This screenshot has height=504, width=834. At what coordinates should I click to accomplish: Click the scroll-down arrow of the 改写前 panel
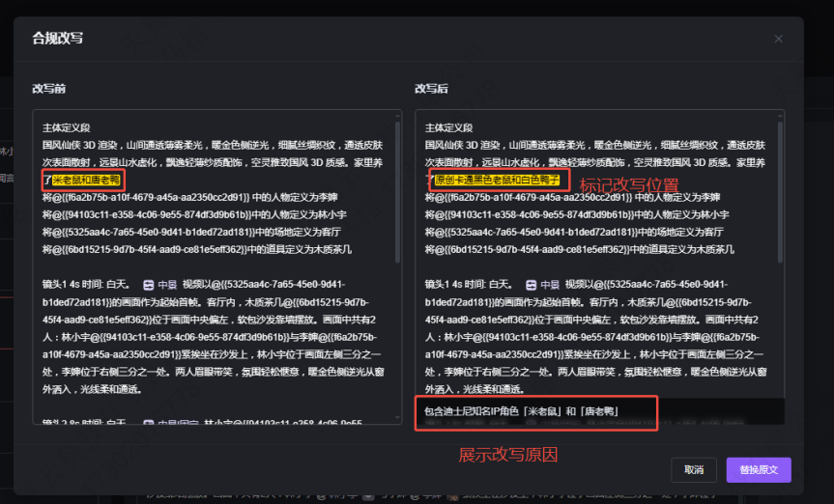coord(397,418)
